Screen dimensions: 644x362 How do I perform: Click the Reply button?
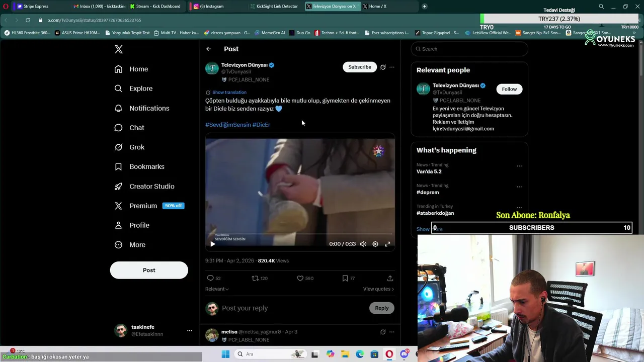[382, 308]
